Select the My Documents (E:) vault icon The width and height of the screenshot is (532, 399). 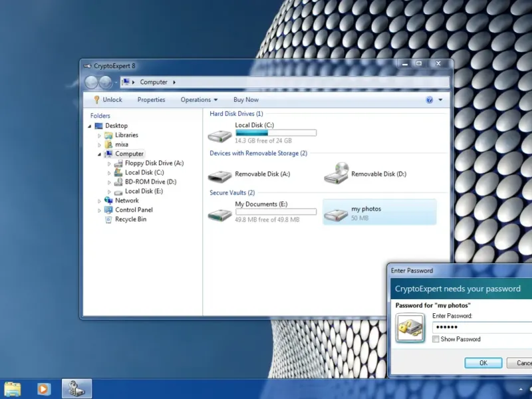point(219,214)
